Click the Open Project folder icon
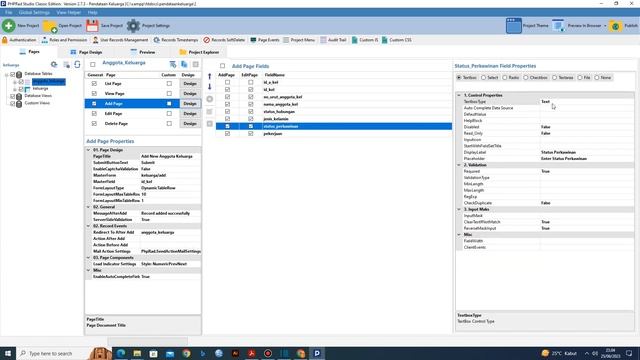Screen dimensions: 640x360 coord(50,26)
